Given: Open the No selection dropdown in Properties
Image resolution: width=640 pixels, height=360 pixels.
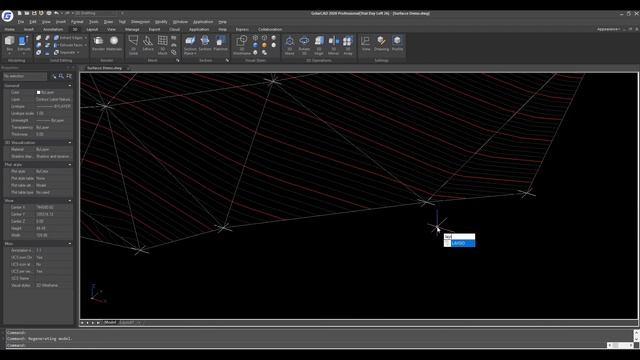Looking at the screenshot, I should click(25, 76).
